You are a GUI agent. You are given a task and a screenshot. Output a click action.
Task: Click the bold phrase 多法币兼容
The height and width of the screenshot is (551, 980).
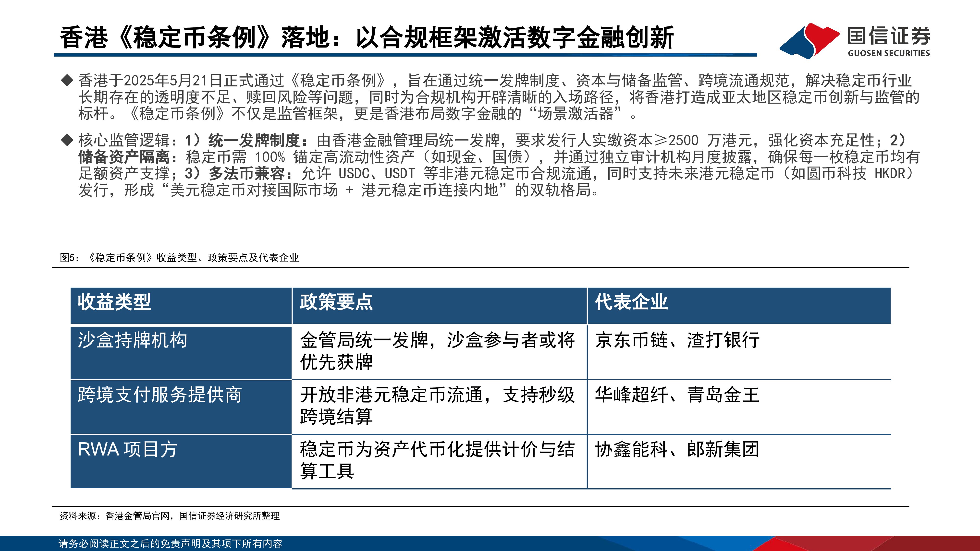coord(246,173)
